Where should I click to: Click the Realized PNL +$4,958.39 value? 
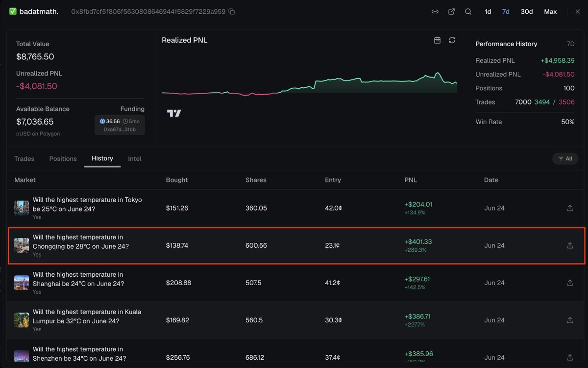pyautogui.click(x=558, y=60)
